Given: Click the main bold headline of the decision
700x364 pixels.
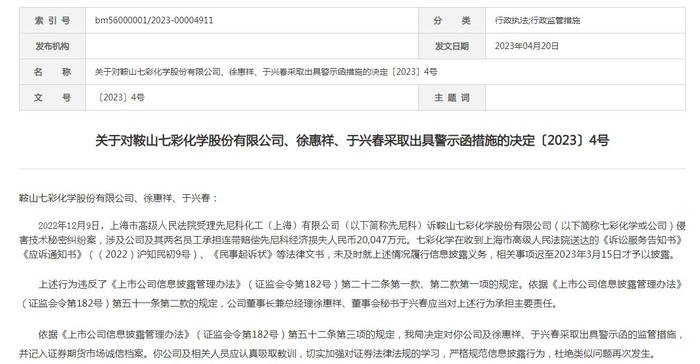Looking at the screenshot, I should [x=352, y=141].
